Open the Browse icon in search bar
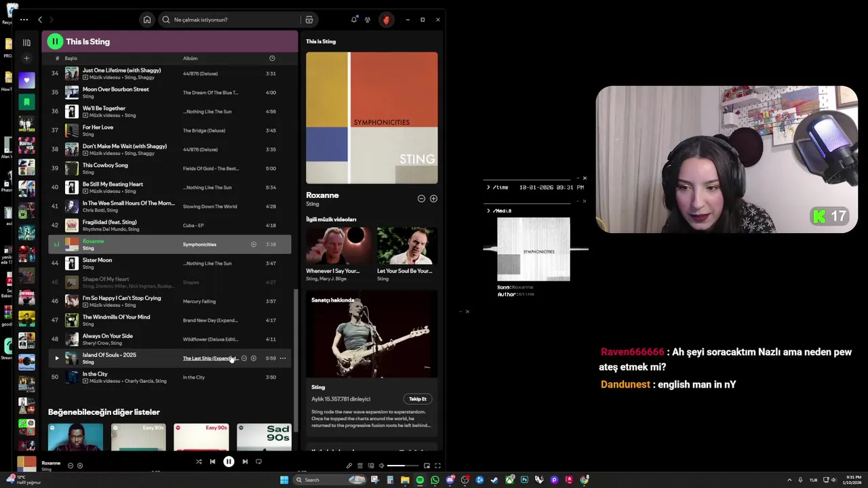 [x=309, y=20]
